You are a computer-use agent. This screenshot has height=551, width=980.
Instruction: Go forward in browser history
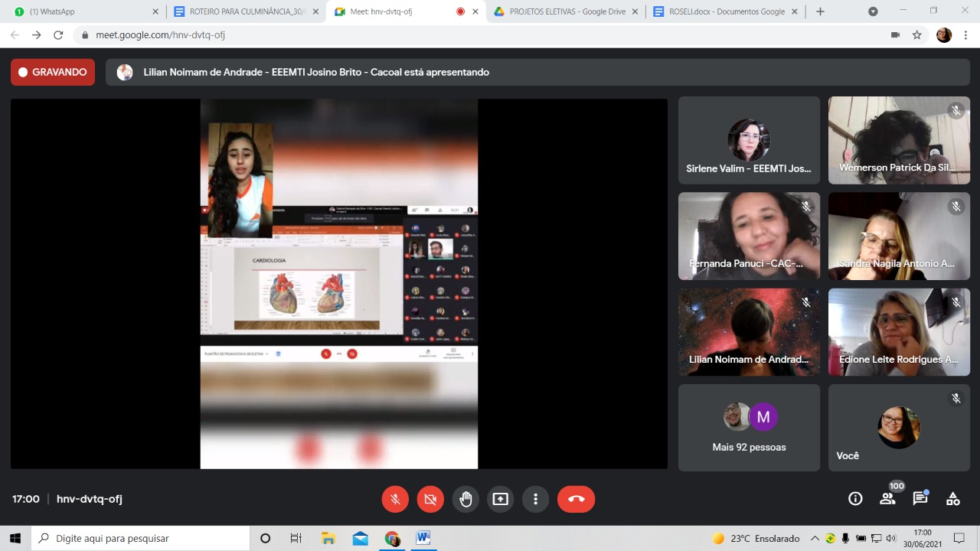(36, 35)
